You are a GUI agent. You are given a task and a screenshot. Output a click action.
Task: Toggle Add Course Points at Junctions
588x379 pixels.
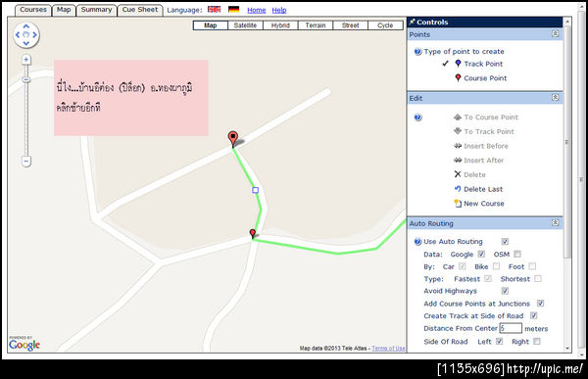pyautogui.click(x=540, y=304)
